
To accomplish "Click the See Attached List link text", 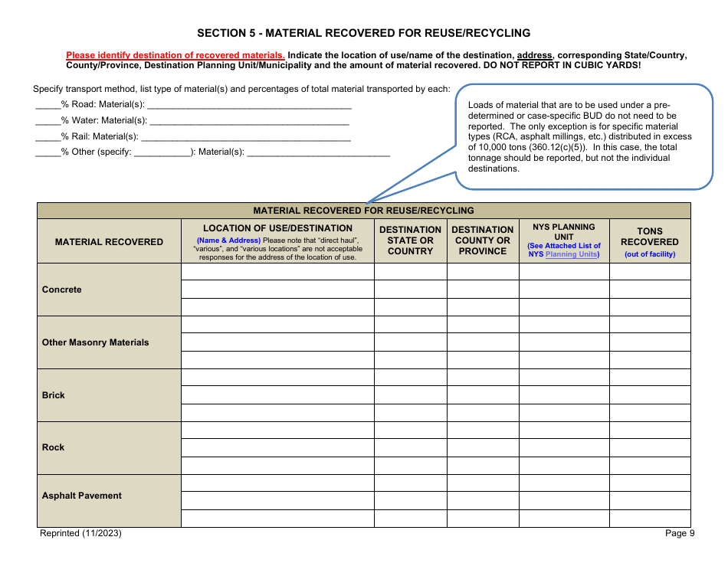I will pyautogui.click(x=563, y=245).
